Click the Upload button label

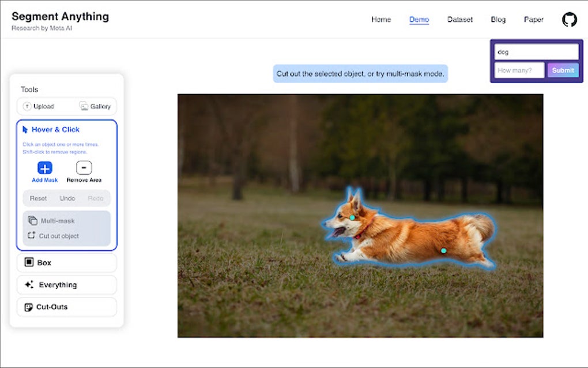point(43,107)
